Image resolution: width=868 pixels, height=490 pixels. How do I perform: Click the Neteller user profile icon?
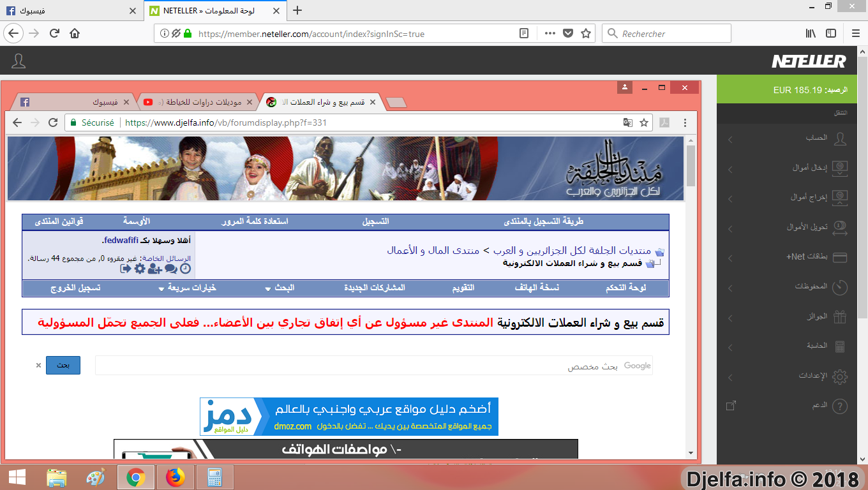pyautogui.click(x=19, y=61)
